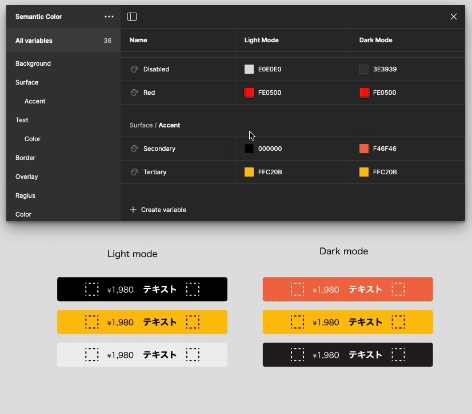Screen dimensions: 472x414
Task: Click the Light Mode column header
Action: 261,40
